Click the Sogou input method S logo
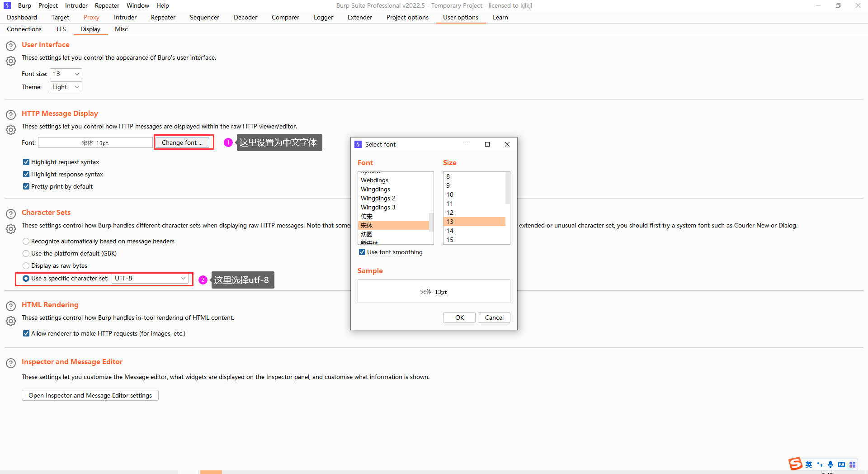Screen dimensions: 868x474 [x=795, y=464]
